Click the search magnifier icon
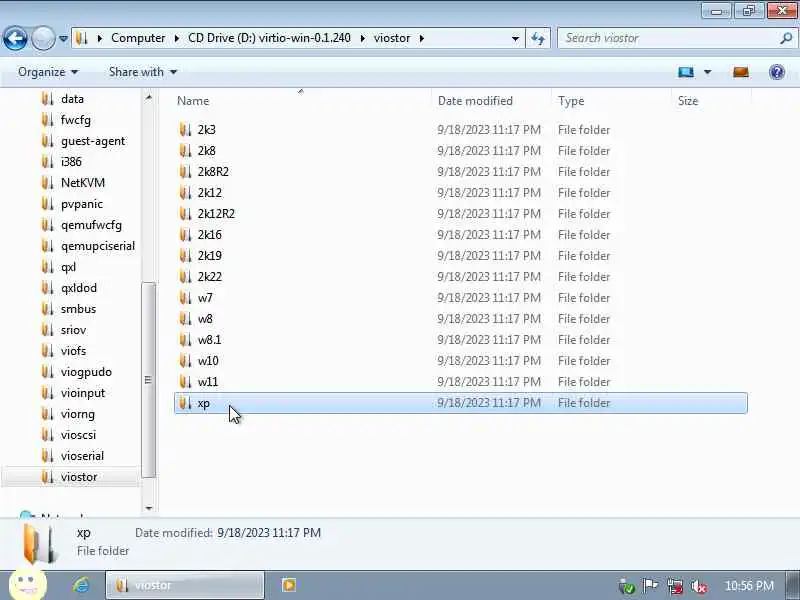Viewport: 800px width, 600px height. [786, 38]
